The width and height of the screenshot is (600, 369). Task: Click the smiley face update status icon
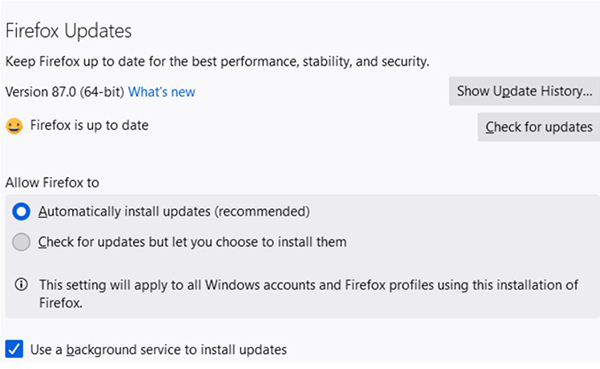(14, 126)
